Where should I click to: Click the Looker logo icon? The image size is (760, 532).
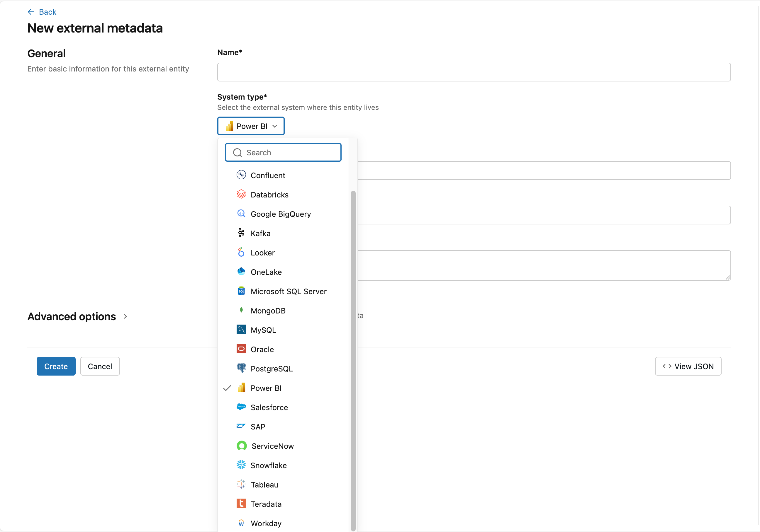click(x=241, y=252)
